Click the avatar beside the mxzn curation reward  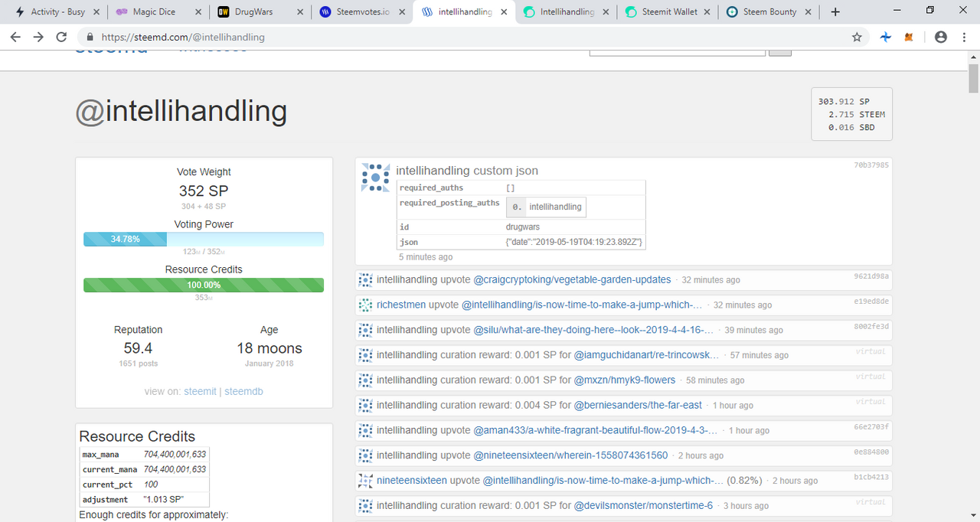pos(366,380)
